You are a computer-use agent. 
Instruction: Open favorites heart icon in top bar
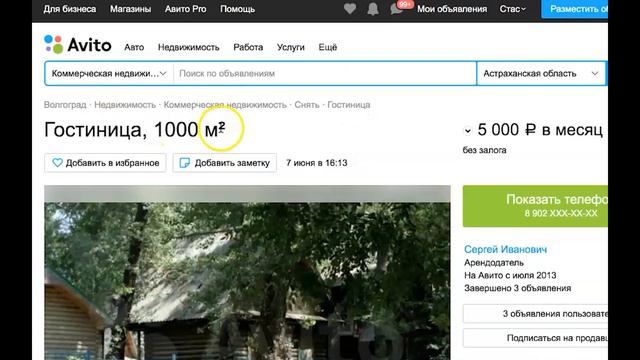(x=350, y=9)
